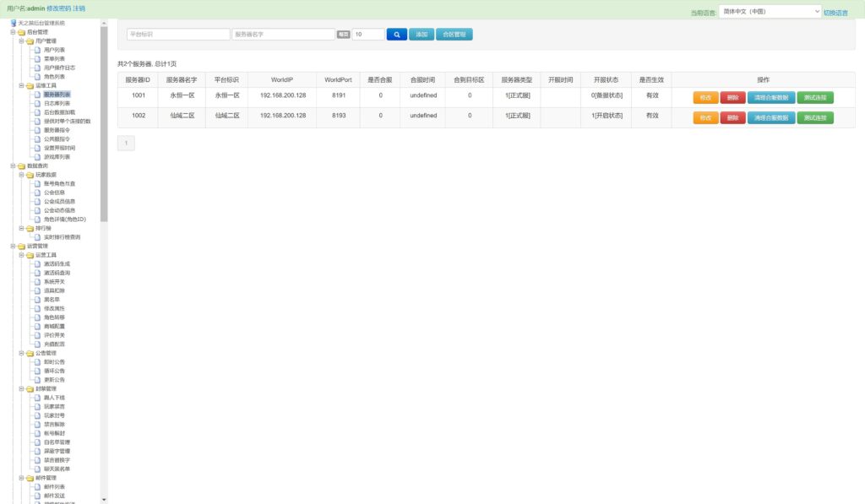This screenshot has width=865, height=504.
Task: Open 系统开关 in the sidebar tree
Action: click(54, 281)
